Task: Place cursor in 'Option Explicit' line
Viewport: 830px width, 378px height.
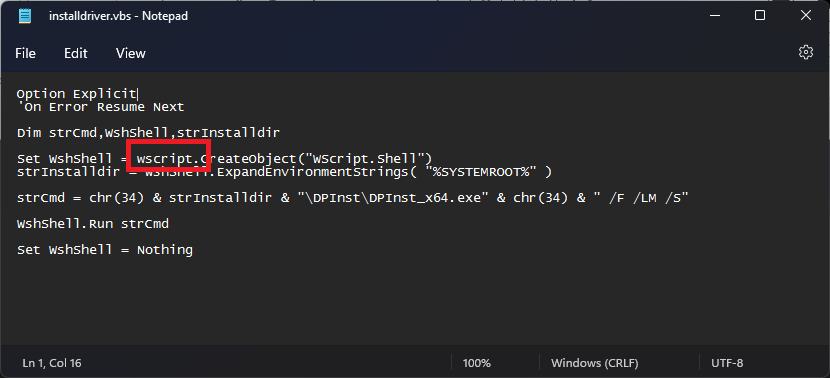Action: (76, 94)
